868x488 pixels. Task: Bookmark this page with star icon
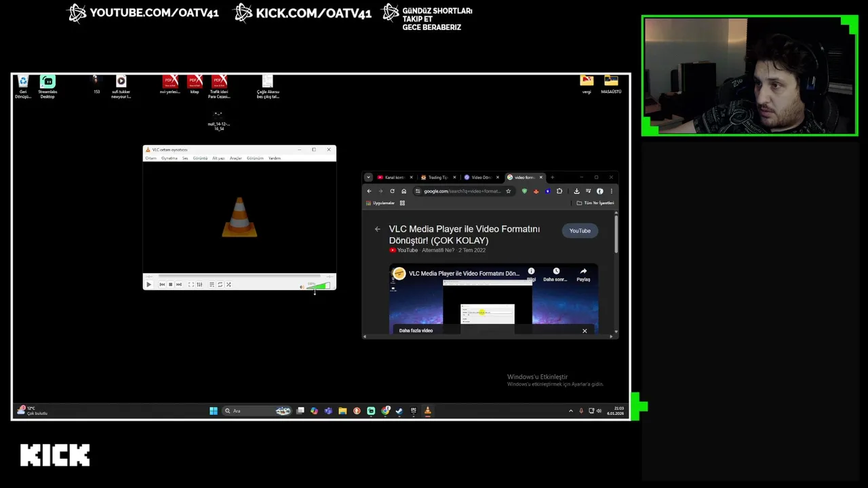coord(508,191)
